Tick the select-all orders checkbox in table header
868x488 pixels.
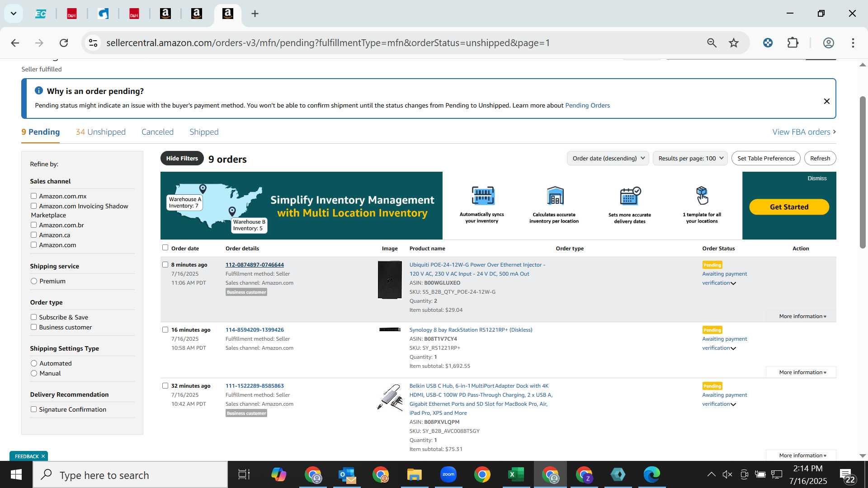pos(165,248)
